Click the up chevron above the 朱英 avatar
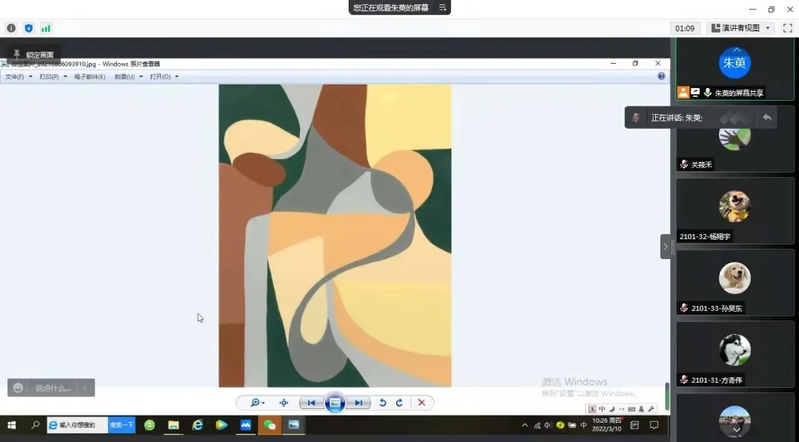 (x=737, y=49)
